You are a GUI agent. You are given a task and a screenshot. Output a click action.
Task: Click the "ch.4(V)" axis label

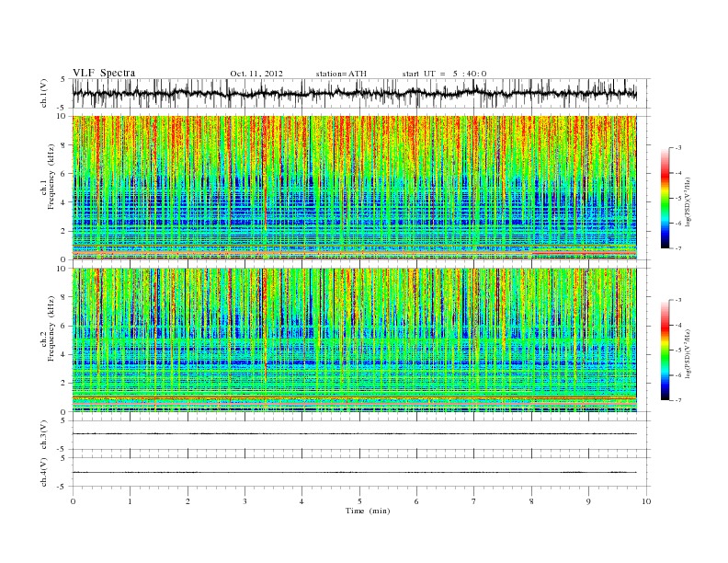tap(44, 472)
